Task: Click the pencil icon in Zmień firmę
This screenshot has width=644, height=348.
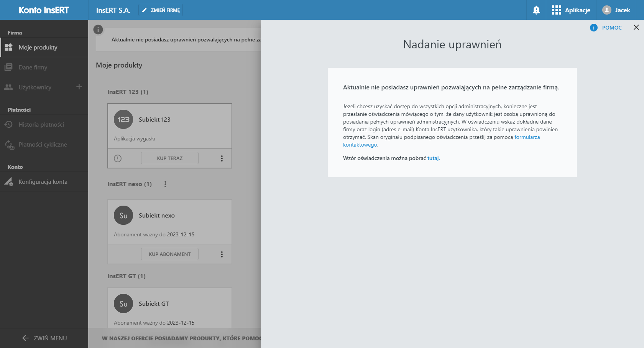Action: pos(144,10)
